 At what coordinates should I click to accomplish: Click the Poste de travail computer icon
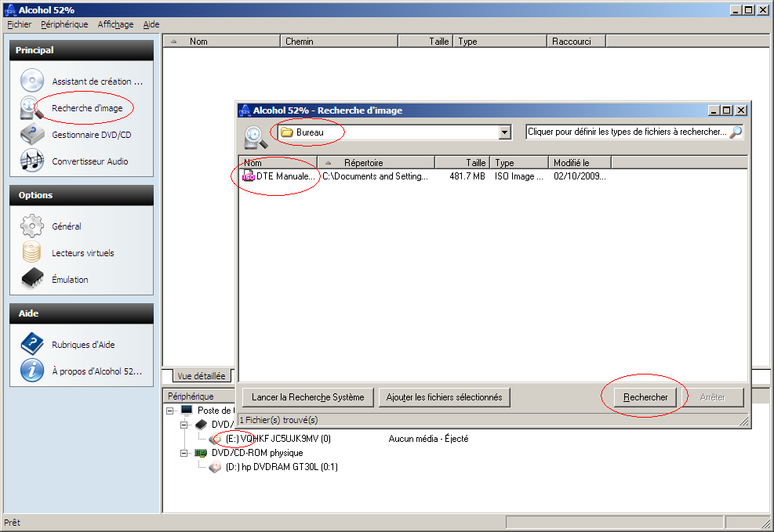[x=187, y=411]
